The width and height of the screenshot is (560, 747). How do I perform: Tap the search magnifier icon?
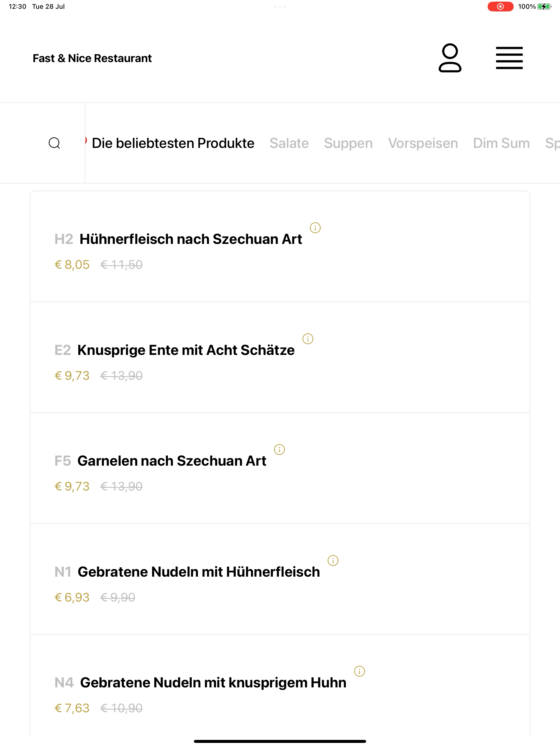pos(54,143)
